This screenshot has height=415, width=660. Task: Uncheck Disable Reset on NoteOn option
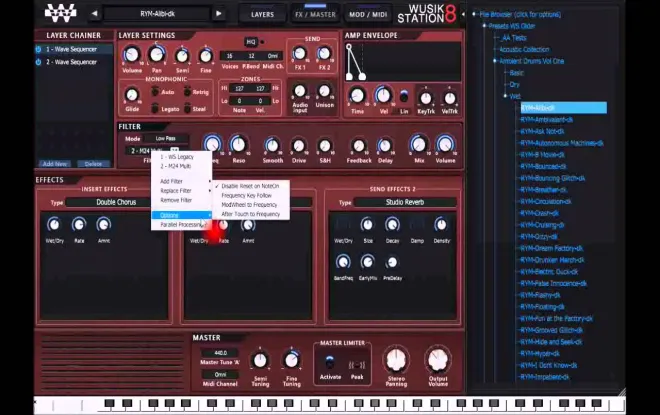(251, 186)
